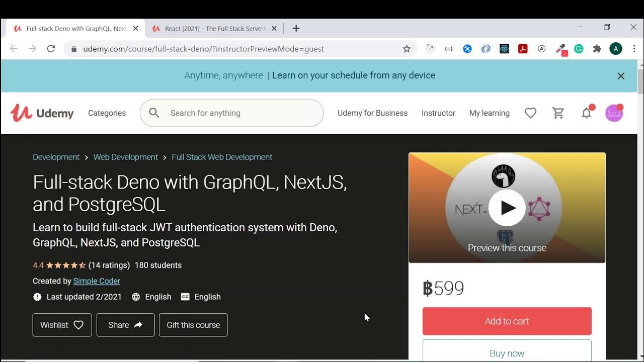The width and height of the screenshot is (644, 362).
Task: Open the notifications bell icon
Action: 587,113
